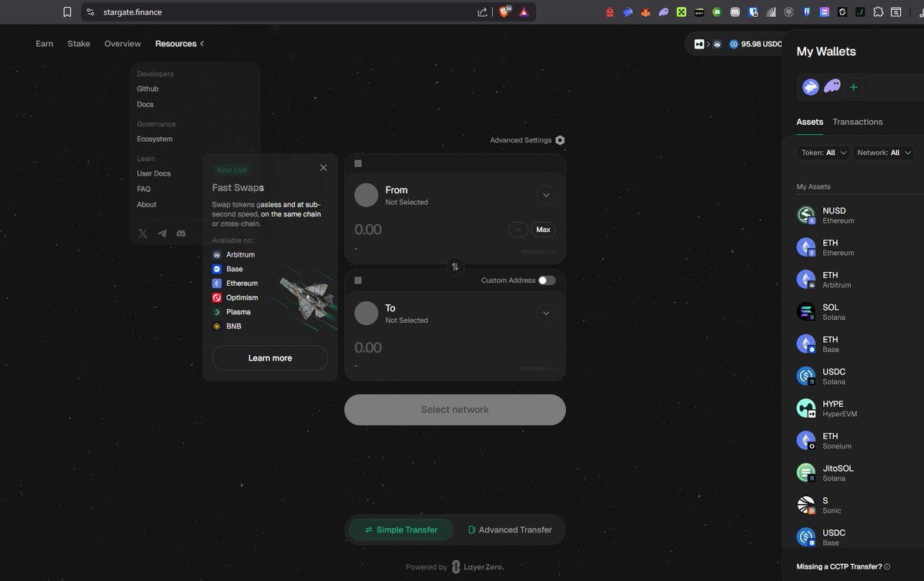Enable the Custom Address toggle

[547, 280]
